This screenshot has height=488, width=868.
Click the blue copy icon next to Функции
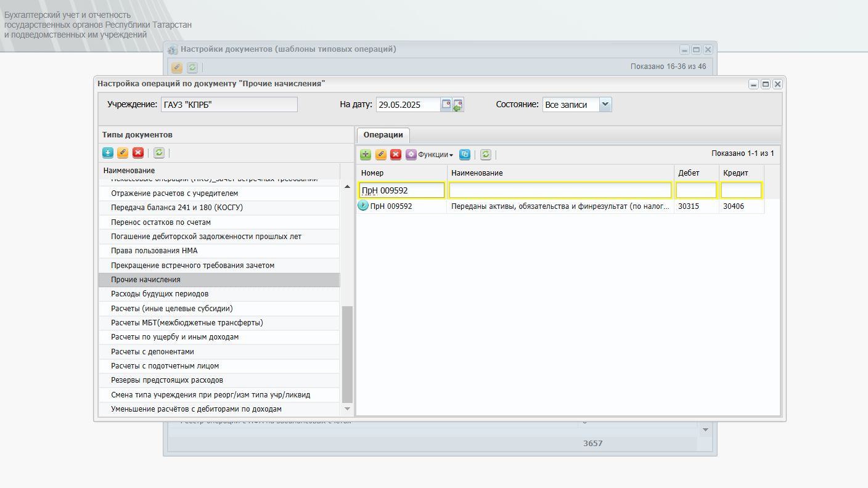(x=465, y=155)
